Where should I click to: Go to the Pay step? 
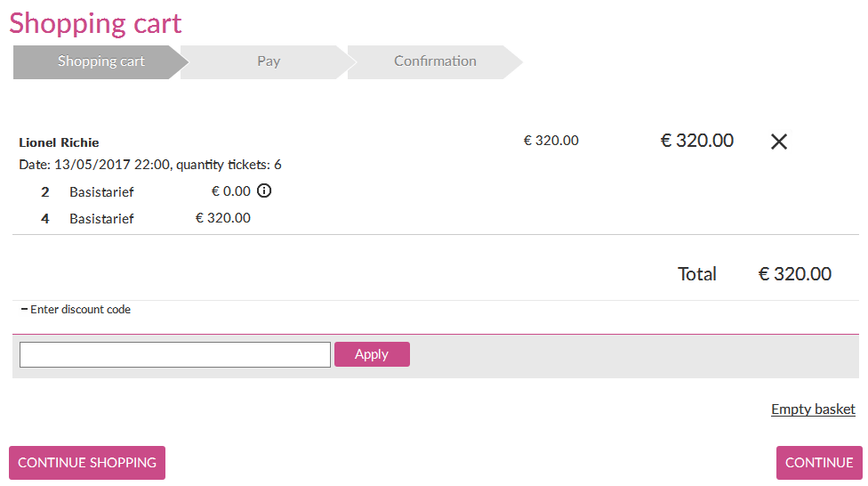click(x=269, y=61)
